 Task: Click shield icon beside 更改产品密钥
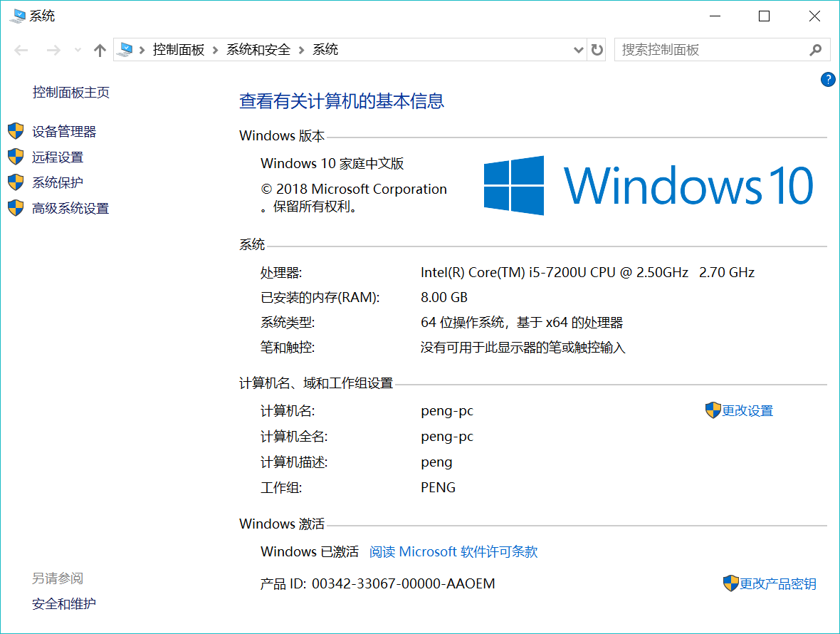(x=730, y=583)
